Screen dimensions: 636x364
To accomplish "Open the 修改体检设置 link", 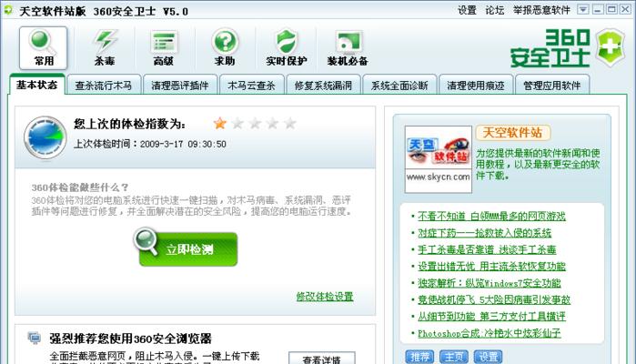I will [325, 297].
